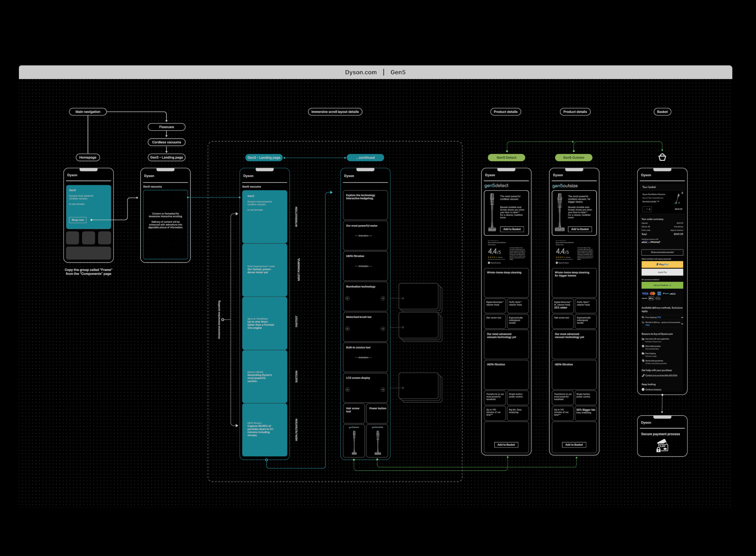Click the right arrow in Illumination technology card
Viewport: 756px width, 556px height.
[x=383, y=298]
